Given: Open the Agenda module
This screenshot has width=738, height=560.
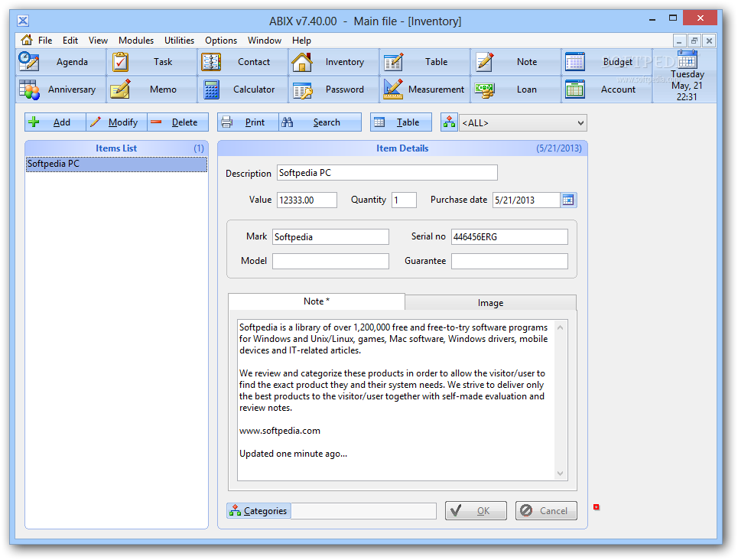Looking at the screenshot, I should tap(60, 62).
